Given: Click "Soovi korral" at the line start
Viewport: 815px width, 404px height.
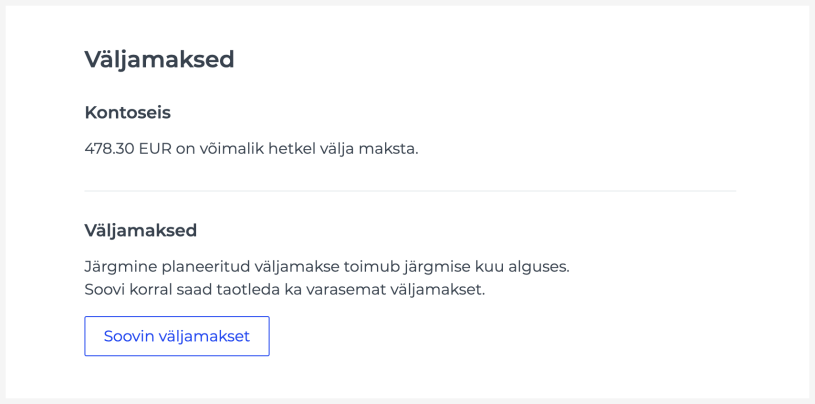Looking at the screenshot, I should pos(128,289).
